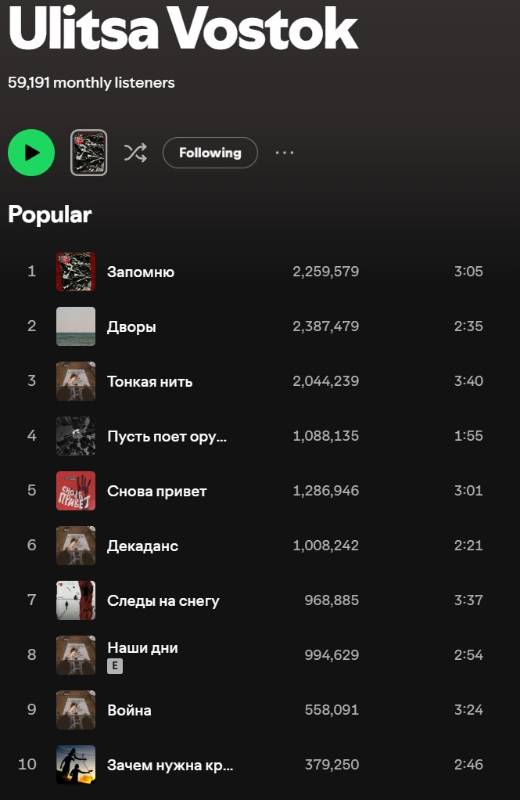The image size is (520, 800).
Task: Click the Popular section heading
Action: pyautogui.click(x=49, y=215)
